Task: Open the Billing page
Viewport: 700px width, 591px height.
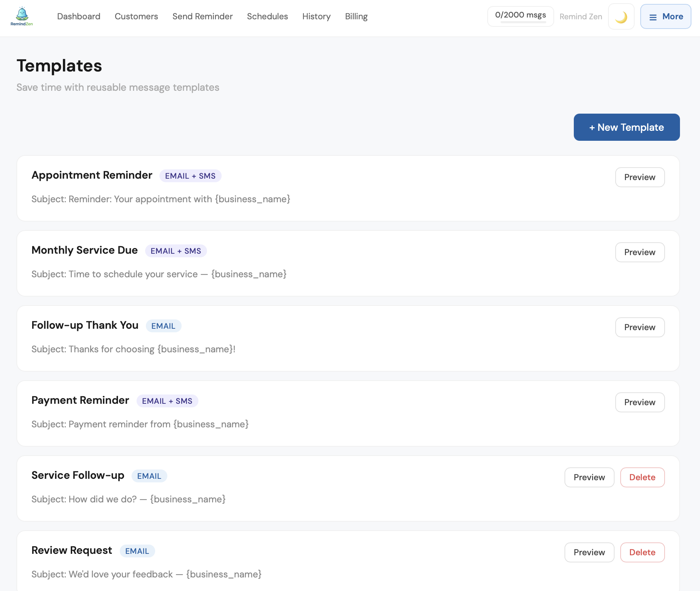Action: coord(356,16)
